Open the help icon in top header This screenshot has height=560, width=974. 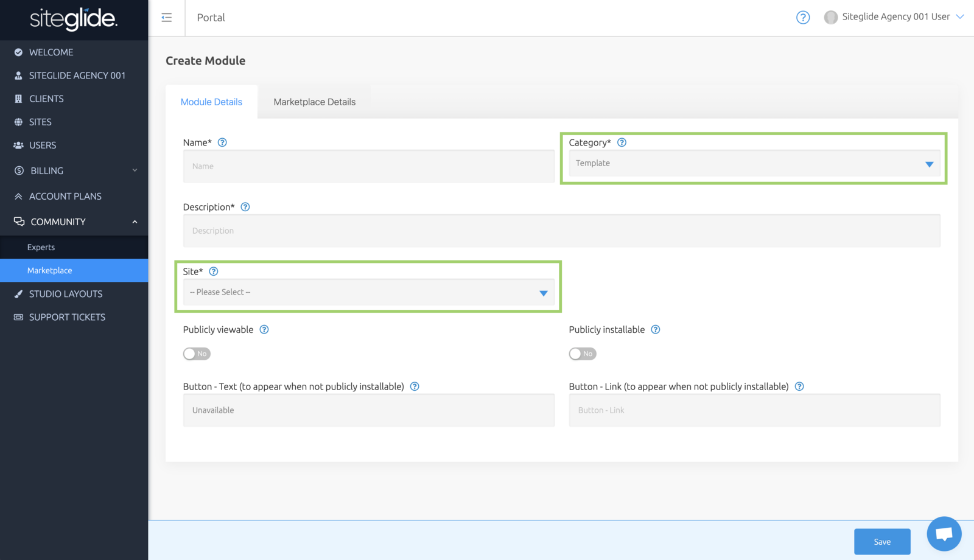coord(803,18)
